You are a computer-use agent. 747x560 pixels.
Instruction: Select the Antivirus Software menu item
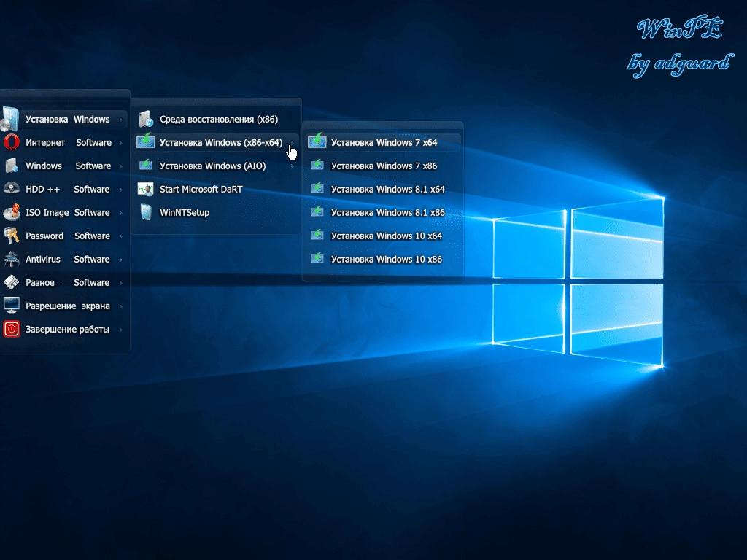click(64, 259)
